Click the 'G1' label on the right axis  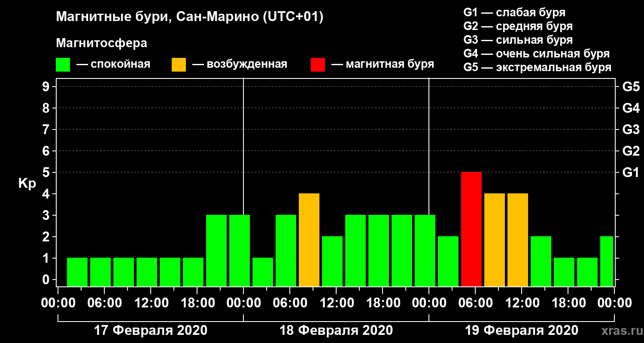631,172
